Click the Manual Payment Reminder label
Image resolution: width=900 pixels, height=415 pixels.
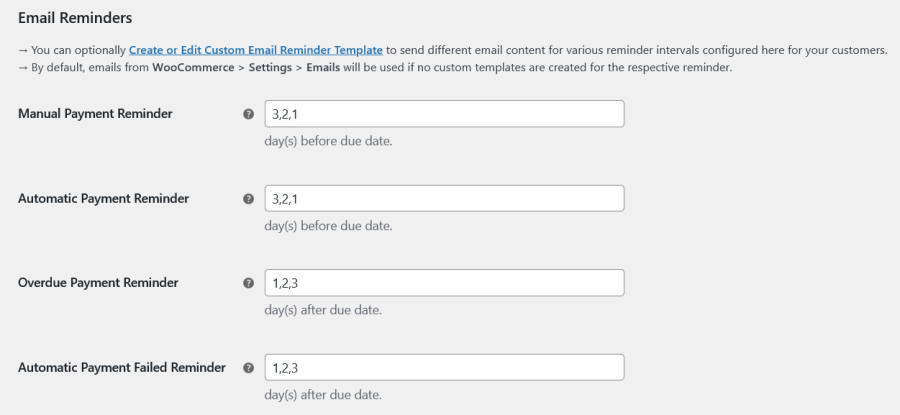coord(95,114)
